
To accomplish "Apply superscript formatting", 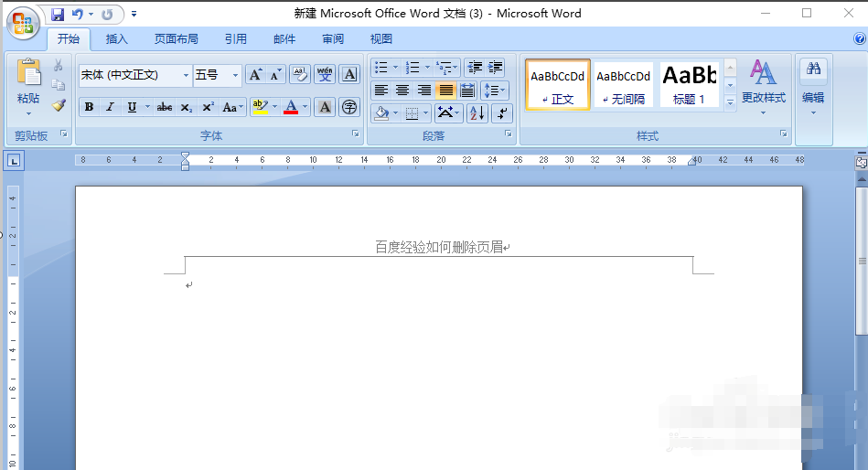I will pos(208,107).
